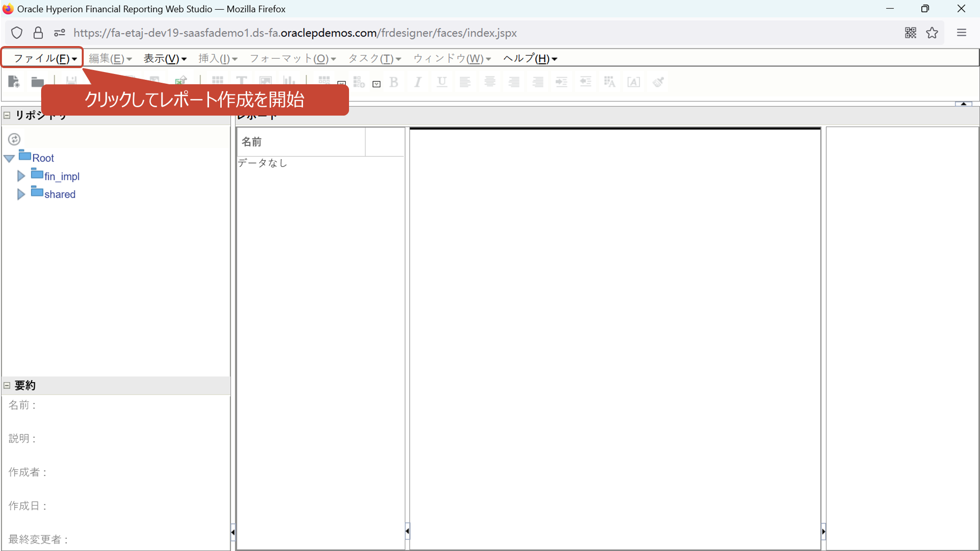Collapse the Root folder tree node
This screenshot has width=980, height=551.
pyautogui.click(x=9, y=158)
